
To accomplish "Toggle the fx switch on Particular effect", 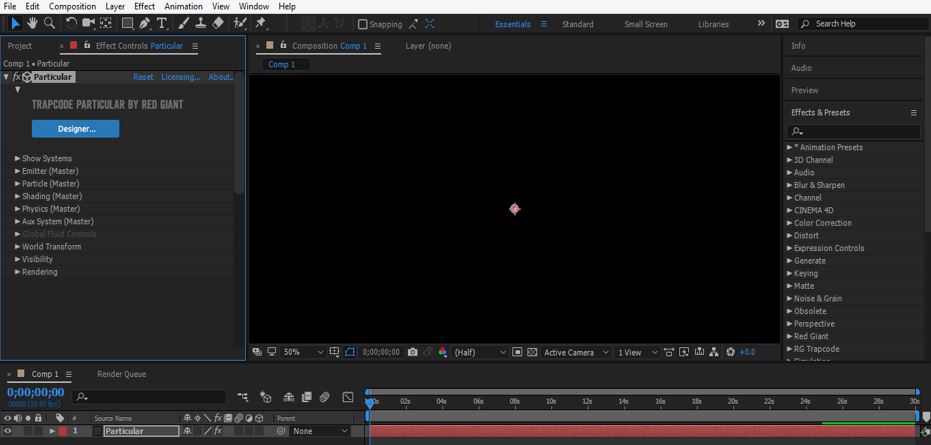I will [x=16, y=77].
